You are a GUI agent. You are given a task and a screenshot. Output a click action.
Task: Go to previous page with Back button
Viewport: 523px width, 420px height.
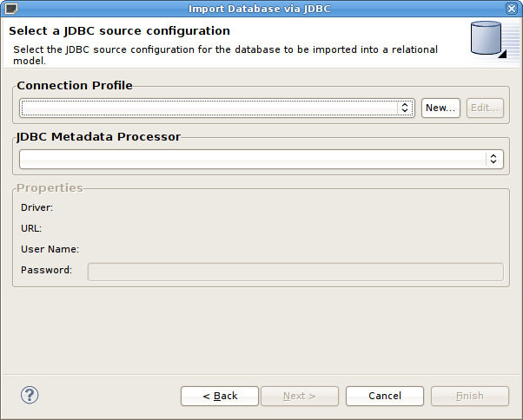(x=220, y=396)
